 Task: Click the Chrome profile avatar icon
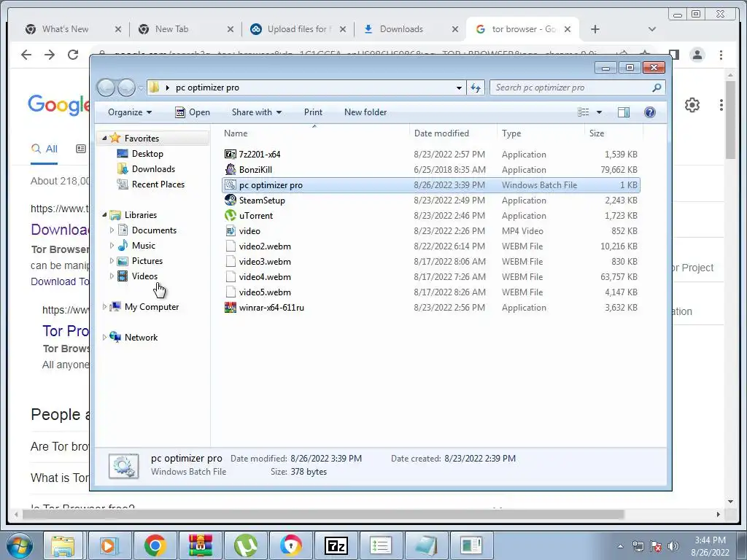coord(697,55)
